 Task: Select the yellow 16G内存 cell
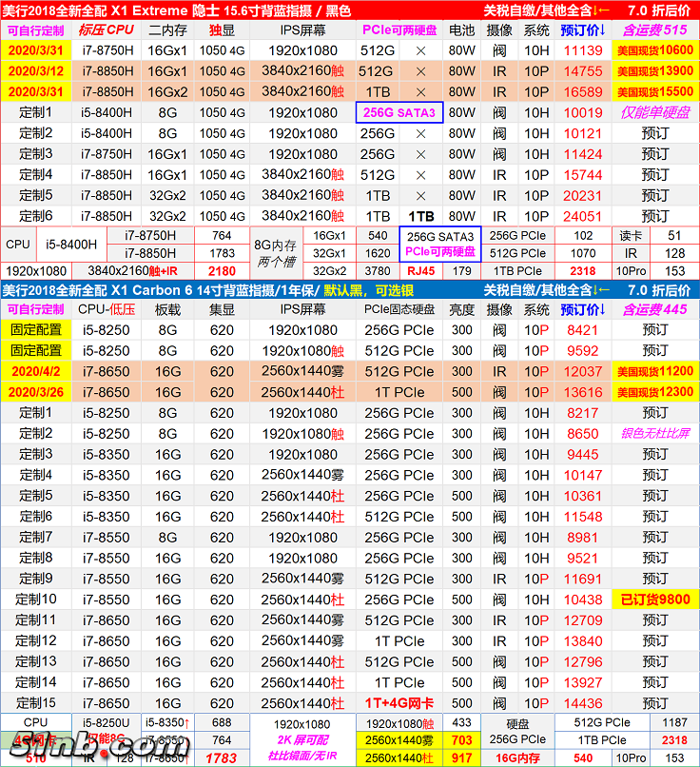pyautogui.click(x=516, y=758)
